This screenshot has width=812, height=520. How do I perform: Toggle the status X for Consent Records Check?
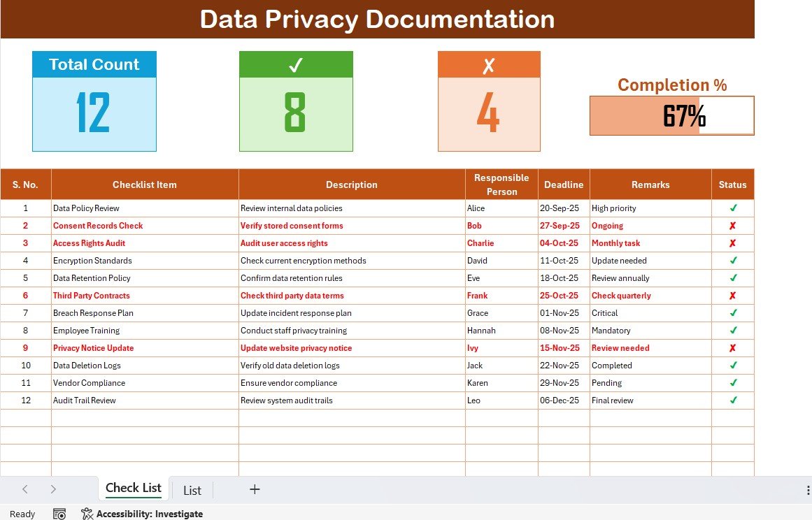coord(732,225)
